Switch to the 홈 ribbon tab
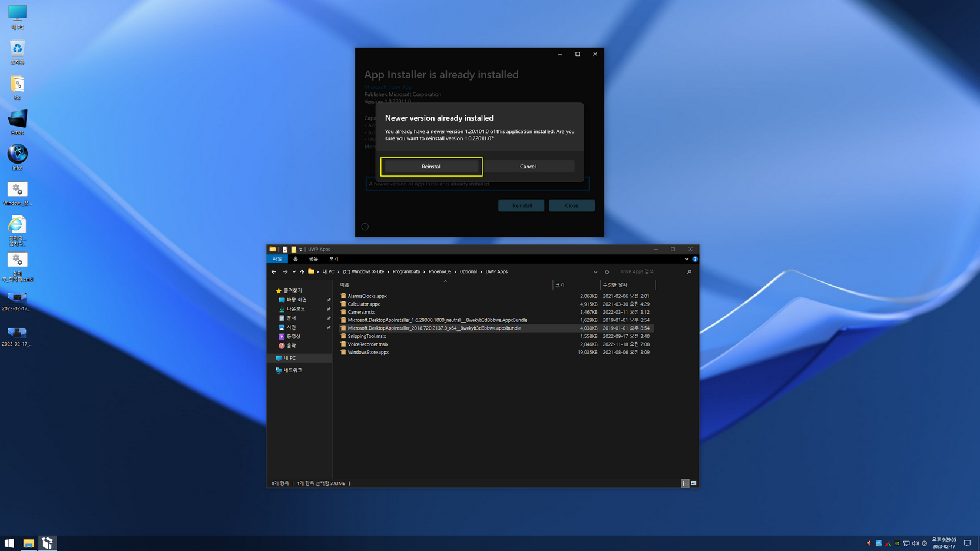980x551 pixels. pos(296,259)
